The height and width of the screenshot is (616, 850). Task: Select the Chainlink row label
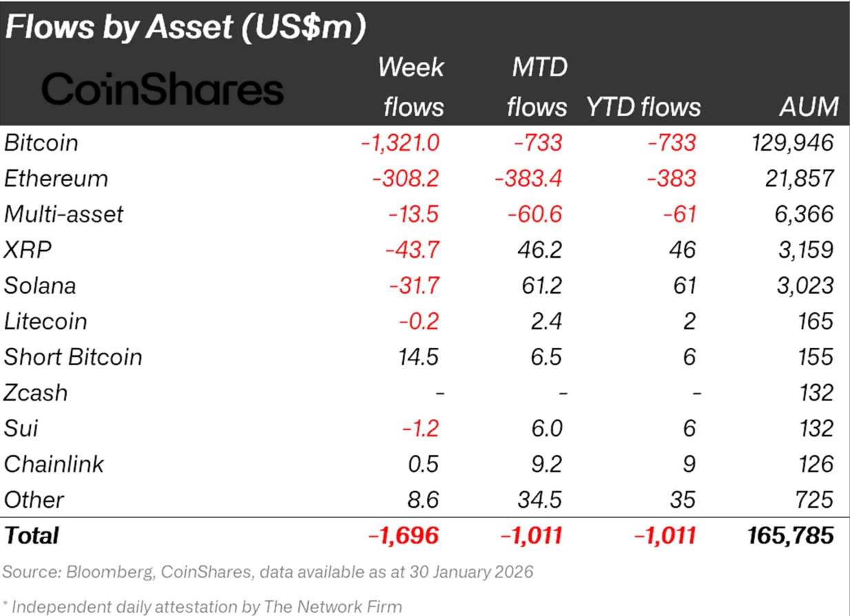click(54, 464)
